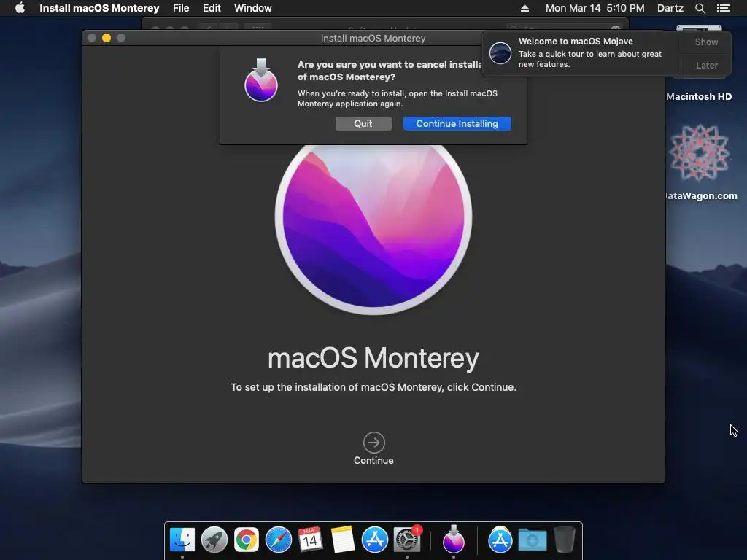
Task: Open Notes from the Dock
Action: (x=343, y=540)
